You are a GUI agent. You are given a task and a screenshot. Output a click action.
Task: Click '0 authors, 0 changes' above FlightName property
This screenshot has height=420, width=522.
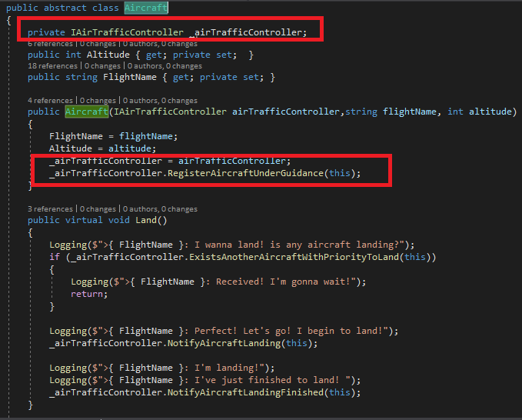pos(165,66)
